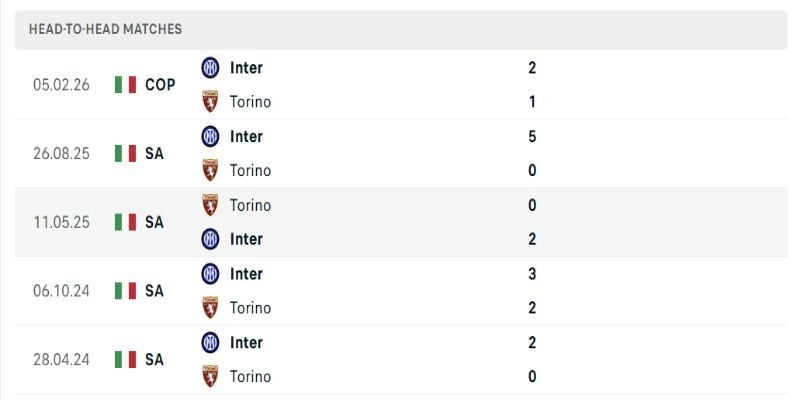Click Torino crest in 05.02.26 match
Screen dimensions: 800x400
pyautogui.click(x=210, y=102)
